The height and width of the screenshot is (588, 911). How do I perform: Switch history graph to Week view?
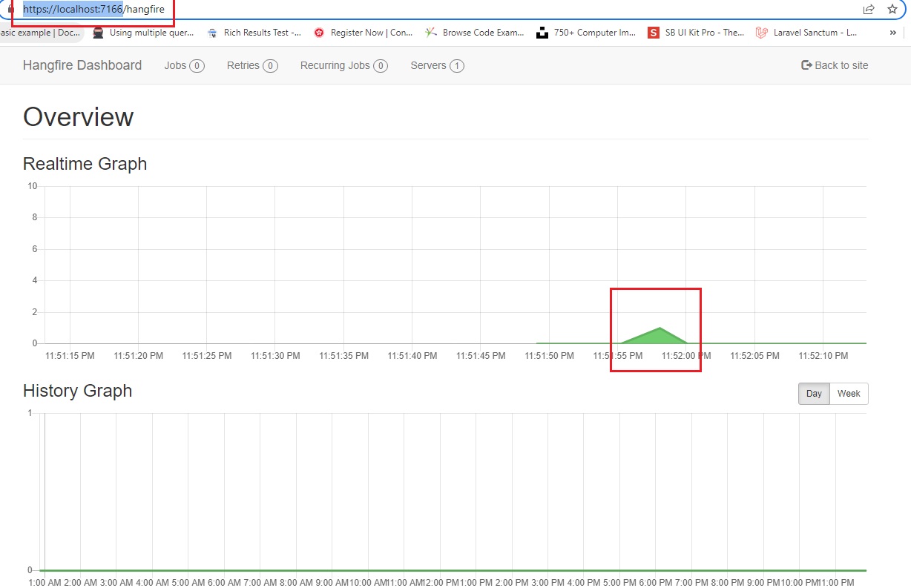tap(849, 394)
